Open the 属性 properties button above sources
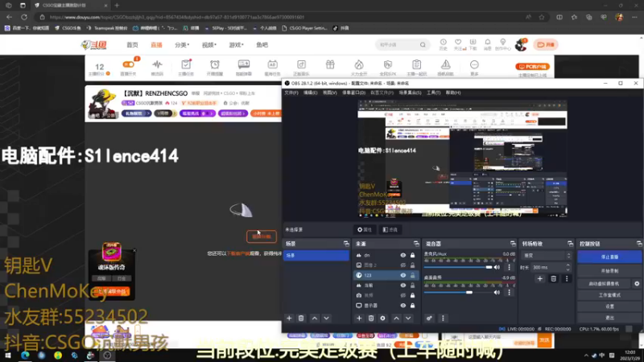This screenshot has height=362, width=644. [365, 229]
